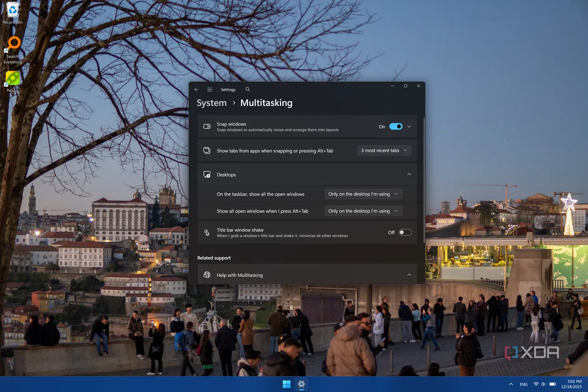Image resolution: width=588 pixels, height=392 pixels.
Task: Collapse the Desktops section chevron
Action: (409, 175)
